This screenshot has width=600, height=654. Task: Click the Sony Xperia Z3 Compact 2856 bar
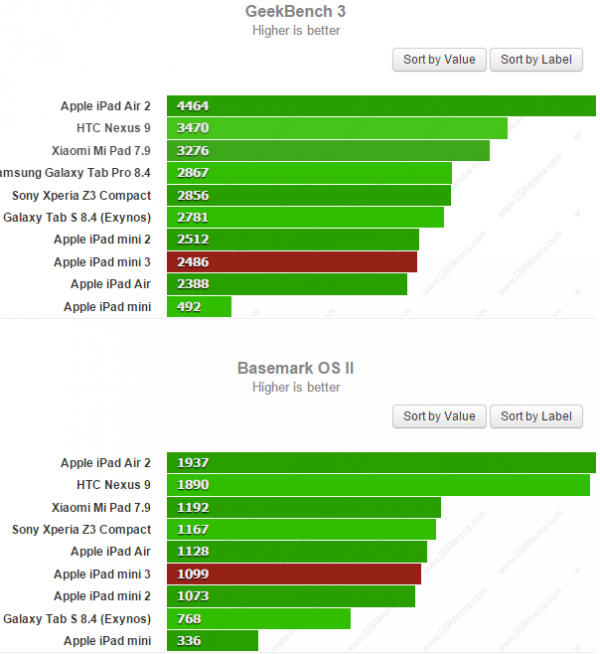coord(309,195)
